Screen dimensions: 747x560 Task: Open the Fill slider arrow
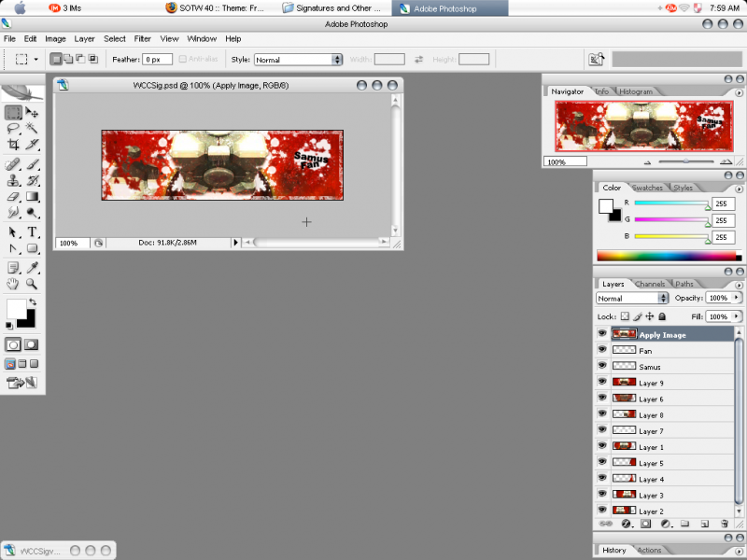[x=737, y=316]
